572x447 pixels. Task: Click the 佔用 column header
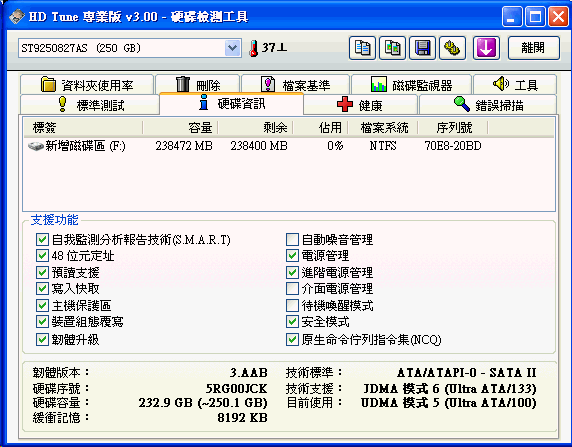tap(320, 128)
